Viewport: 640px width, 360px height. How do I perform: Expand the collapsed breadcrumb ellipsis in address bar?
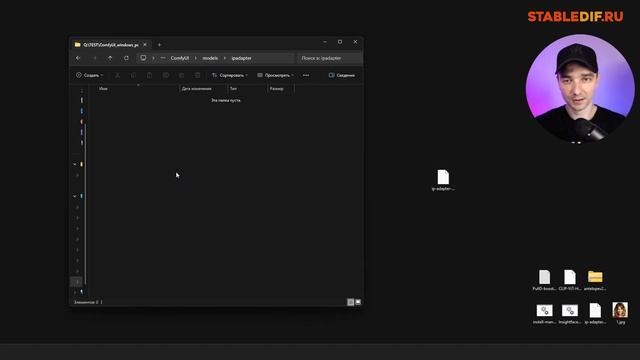coord(163,58)
